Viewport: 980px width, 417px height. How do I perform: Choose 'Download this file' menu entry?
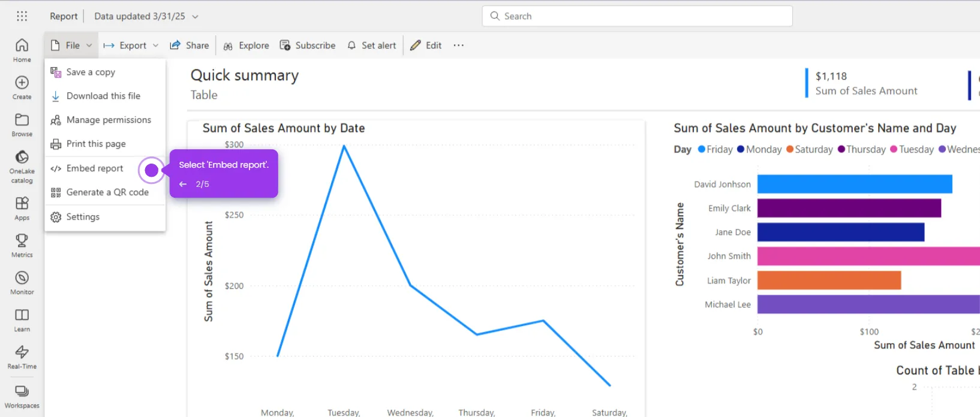pyautogui.click(x=105, y=96)
